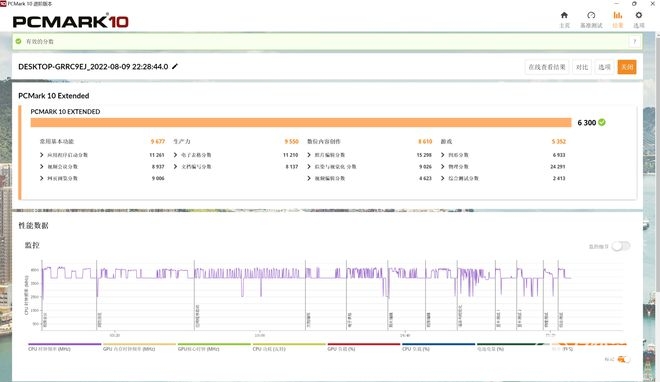Click the Digital Content Creation score 8 610

[425, 141]
